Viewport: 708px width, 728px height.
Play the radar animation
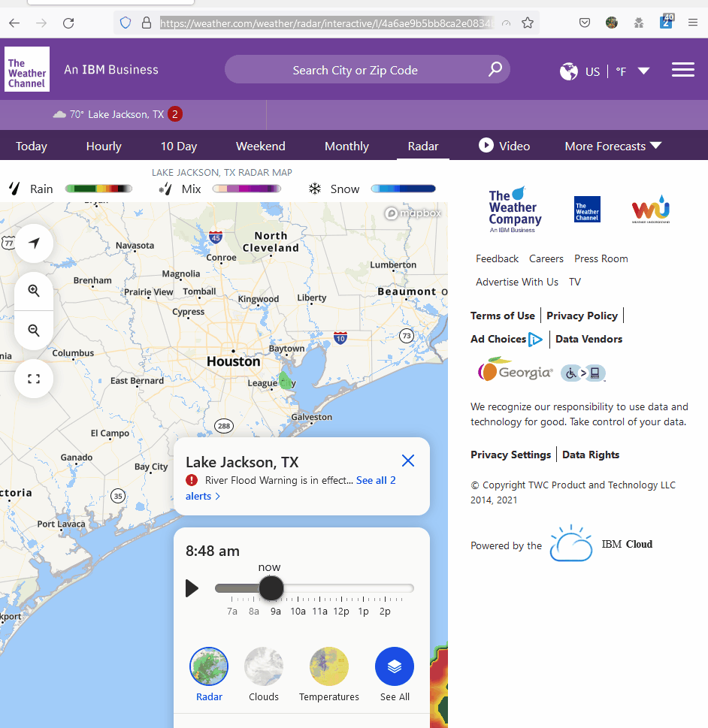click(x=192, y=588)
